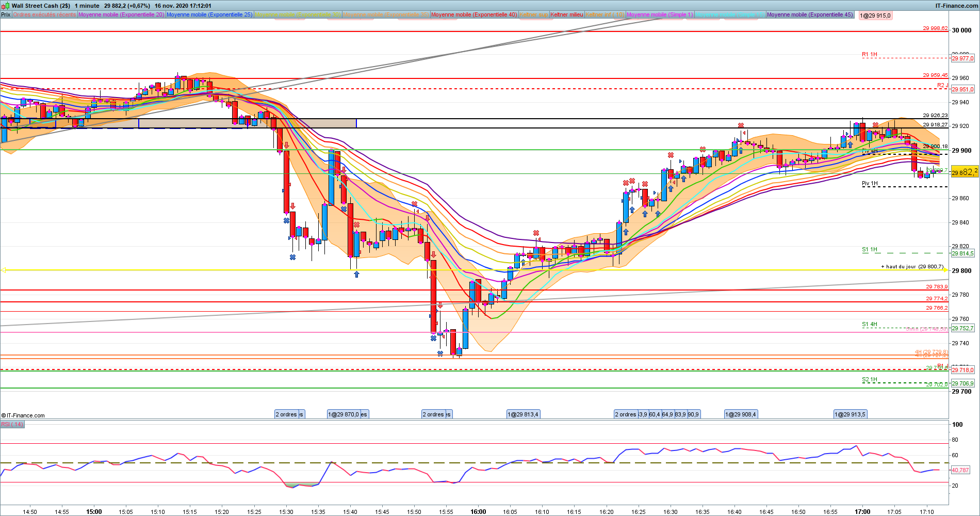The width and height of the screenshot is (980, 516).
Task: Click the S1 1H support label
Action: pyautogui.click(x=870, y=250)
